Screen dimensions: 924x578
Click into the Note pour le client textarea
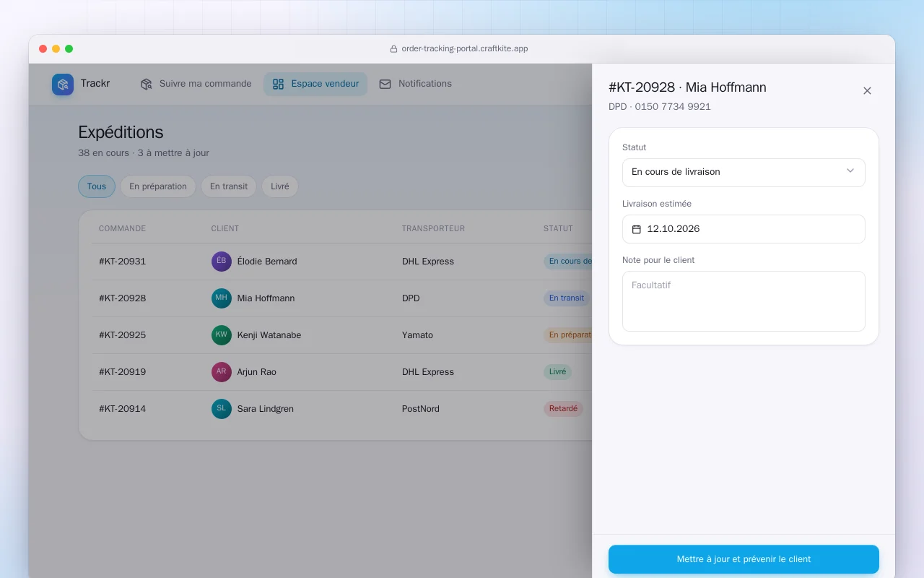[744, 301]
